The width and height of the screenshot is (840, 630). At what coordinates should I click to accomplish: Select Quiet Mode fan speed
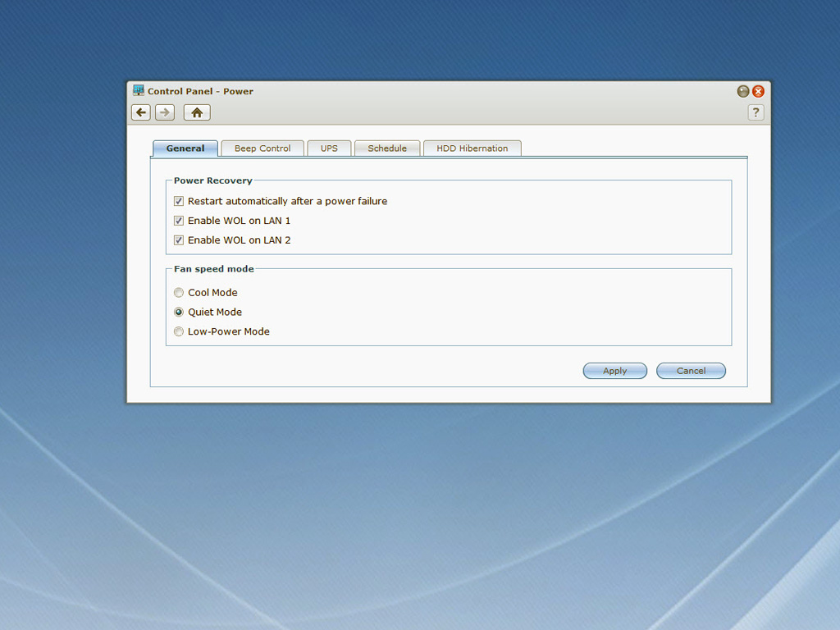[179, 312]
